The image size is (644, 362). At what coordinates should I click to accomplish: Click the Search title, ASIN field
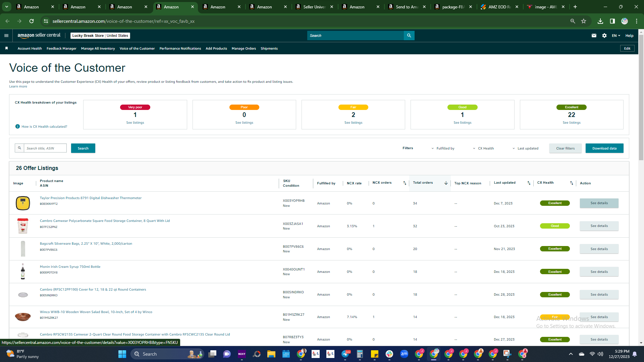pos(45,148)
